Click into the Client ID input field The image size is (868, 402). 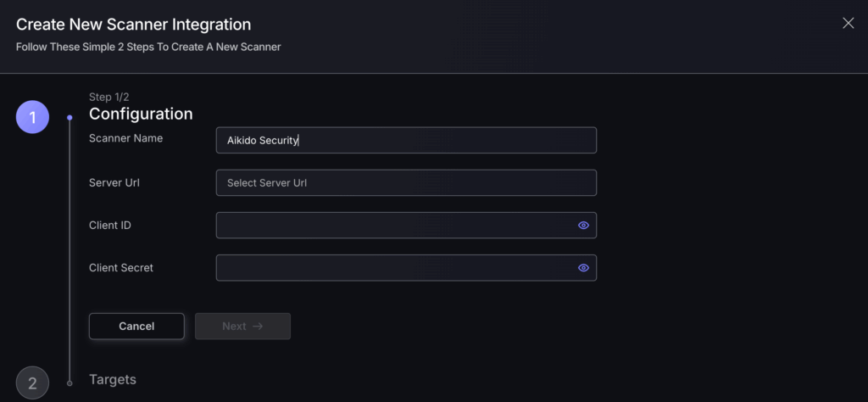406,226
